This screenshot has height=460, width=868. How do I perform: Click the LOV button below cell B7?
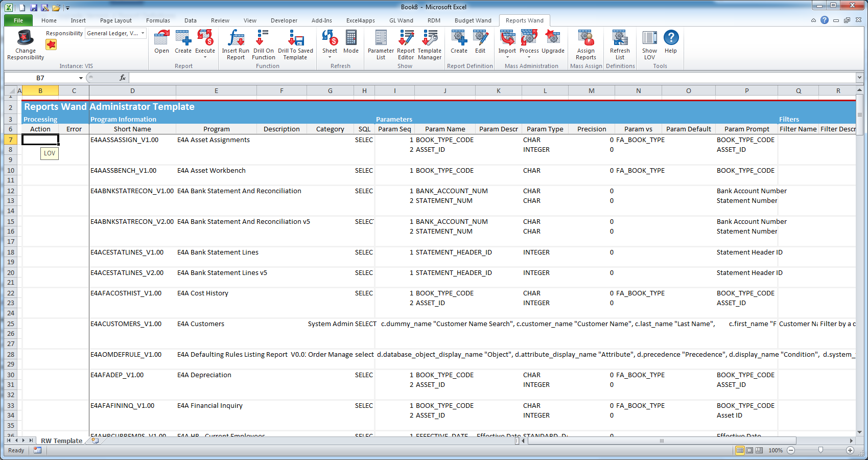50,153
